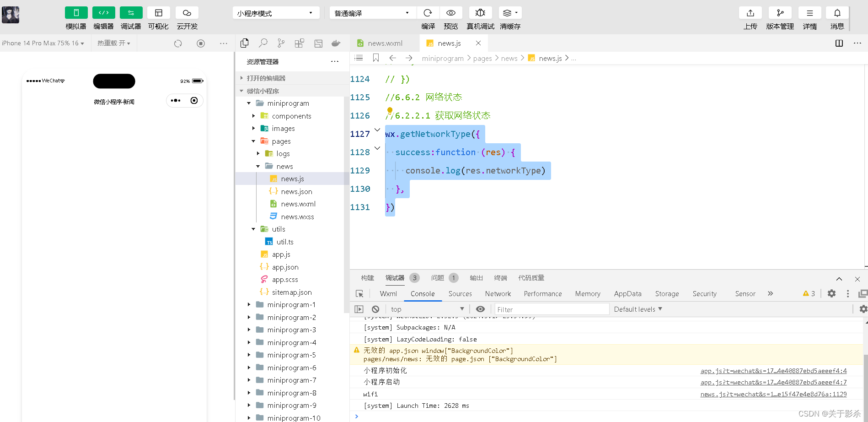Open the 普通编译 compile mode dropdown
This screenshot has height=422, width=868.
[372, 13]
